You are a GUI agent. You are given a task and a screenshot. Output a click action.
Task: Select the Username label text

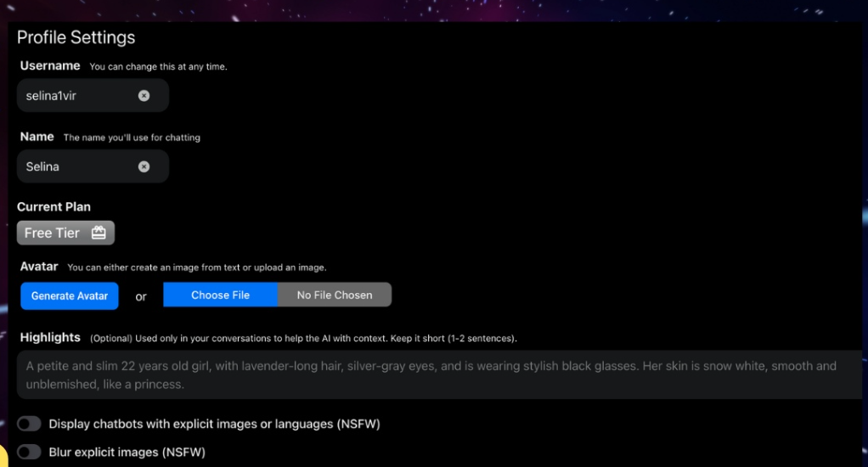point(50,65)
